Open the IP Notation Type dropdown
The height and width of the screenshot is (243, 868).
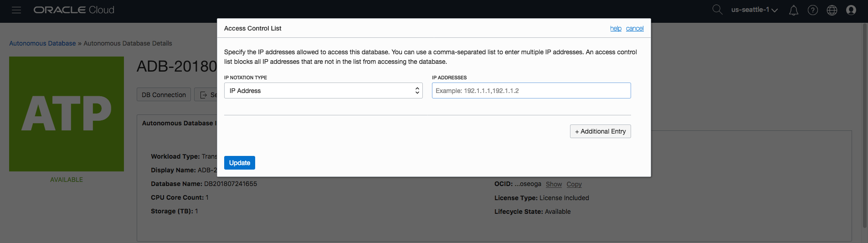(x=323, y=91)
